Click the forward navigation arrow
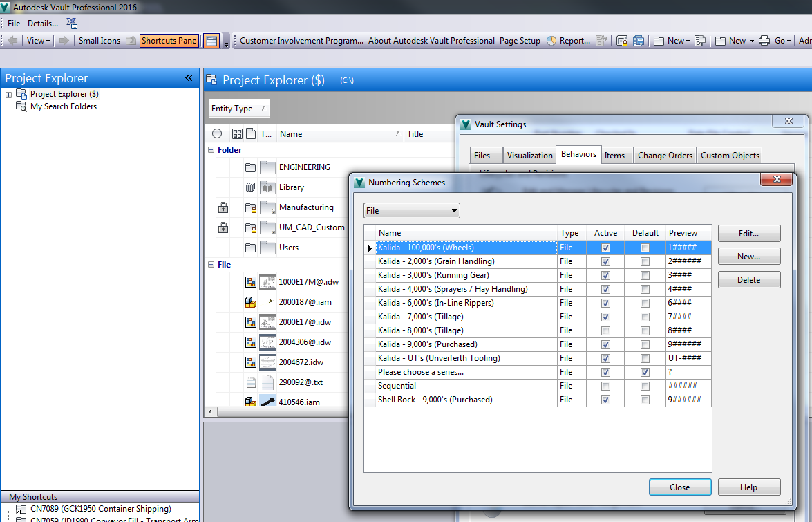 point(62,40)
